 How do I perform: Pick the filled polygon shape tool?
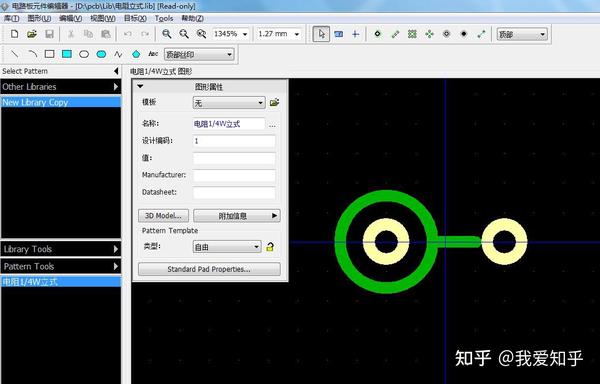pyautogui.click(x=136, y=54)
